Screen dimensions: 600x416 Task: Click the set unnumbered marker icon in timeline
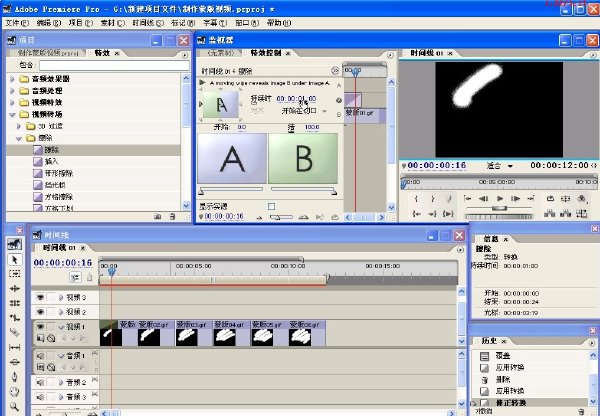pos(90,277)
